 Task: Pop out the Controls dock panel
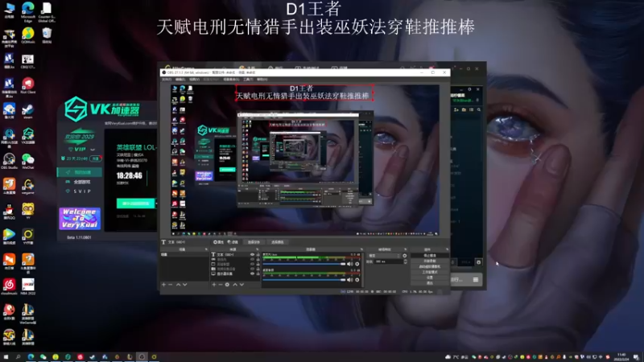coord(447,249)
